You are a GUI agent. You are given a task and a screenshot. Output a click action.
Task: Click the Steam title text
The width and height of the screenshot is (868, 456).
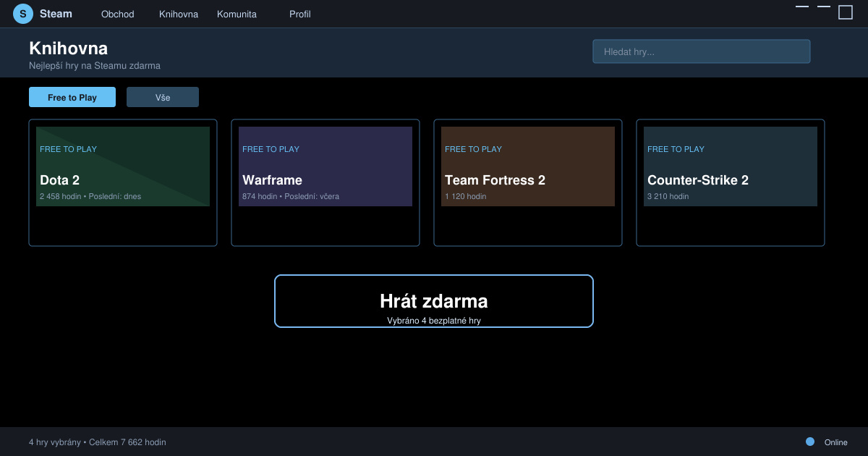point(56,14)
